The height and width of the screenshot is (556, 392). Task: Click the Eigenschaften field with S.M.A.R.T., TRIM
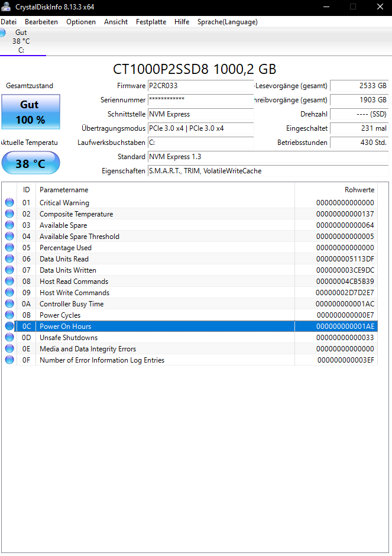coord(268,171)
